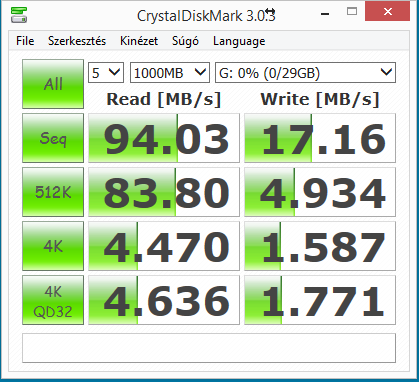Start the 4K benchmark test
The image size is (419, 382).
[x=53, y=246]
